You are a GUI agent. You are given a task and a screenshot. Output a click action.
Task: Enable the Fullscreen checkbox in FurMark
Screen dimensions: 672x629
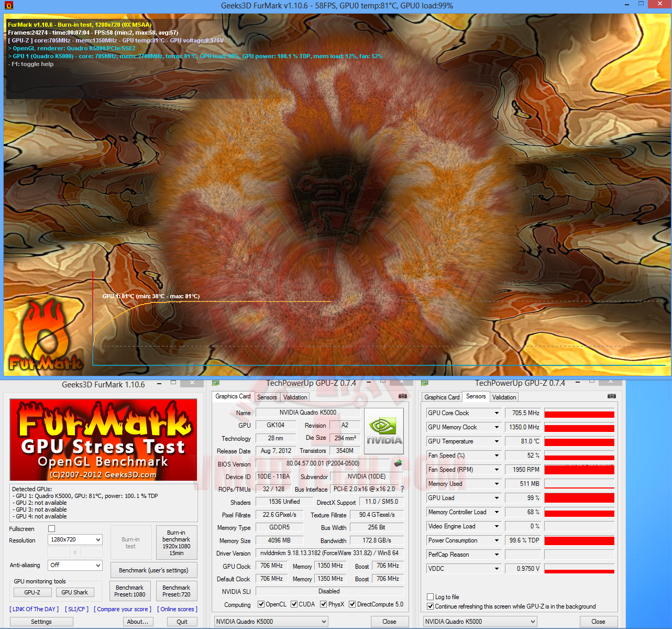click(x=51, y=529)
